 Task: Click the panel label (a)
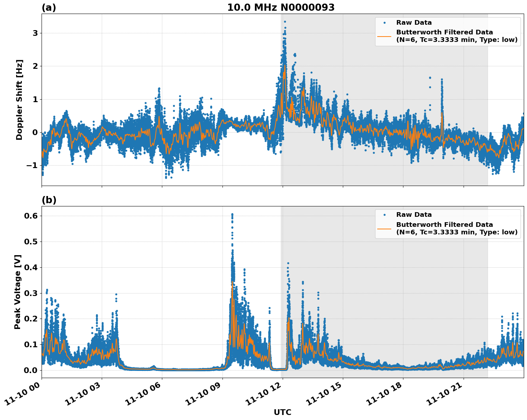(49, 6)
